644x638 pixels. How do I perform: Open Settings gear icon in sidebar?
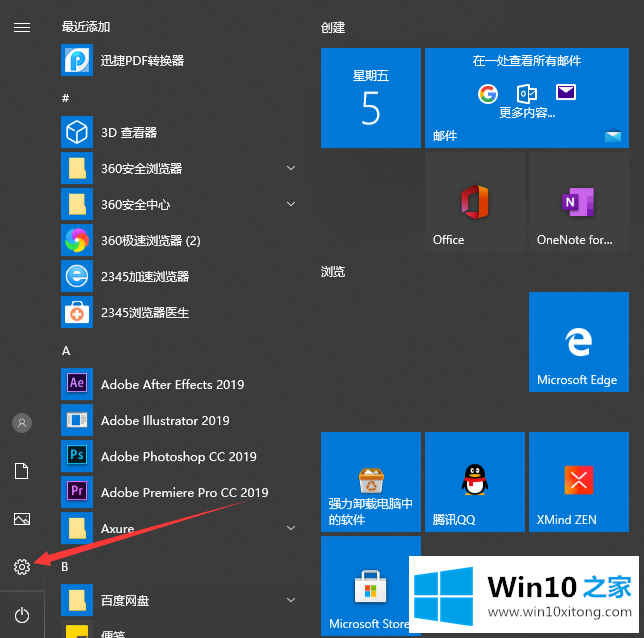(x=22, y=567)
